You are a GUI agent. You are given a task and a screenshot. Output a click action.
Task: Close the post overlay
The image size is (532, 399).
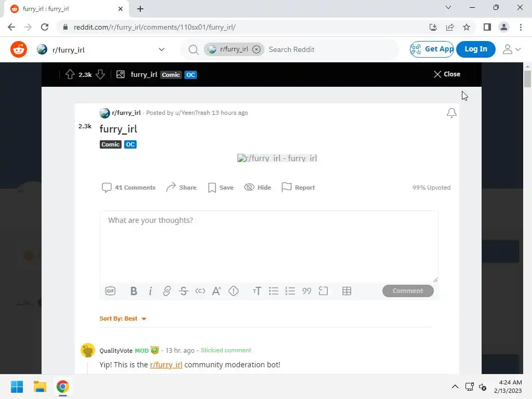point(447,74)
